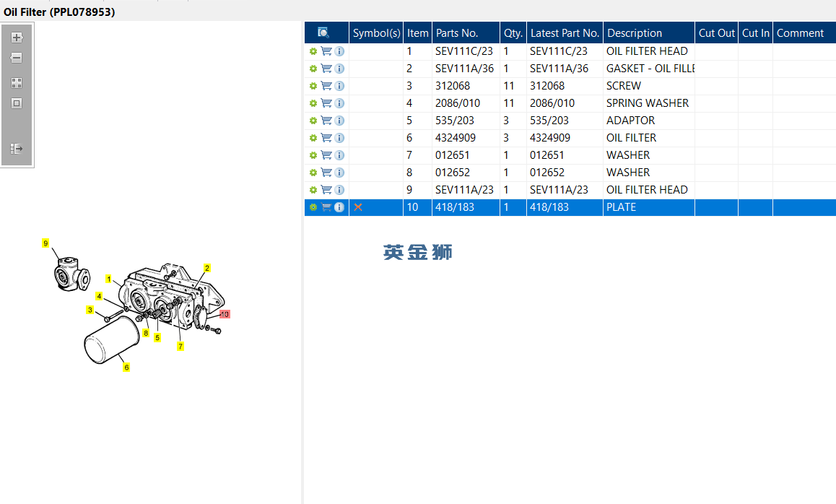Select highlighted callout 10 on the diagram
Viewport: 836px width, 504px height.
click(x=225, y=315)
